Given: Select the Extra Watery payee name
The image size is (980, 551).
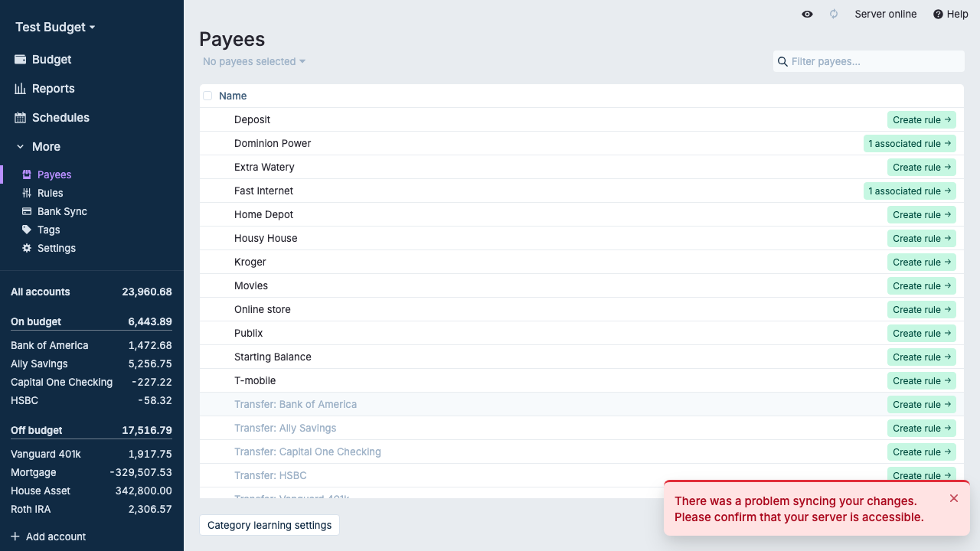Looking at the screenshot, I should point(264,167).
